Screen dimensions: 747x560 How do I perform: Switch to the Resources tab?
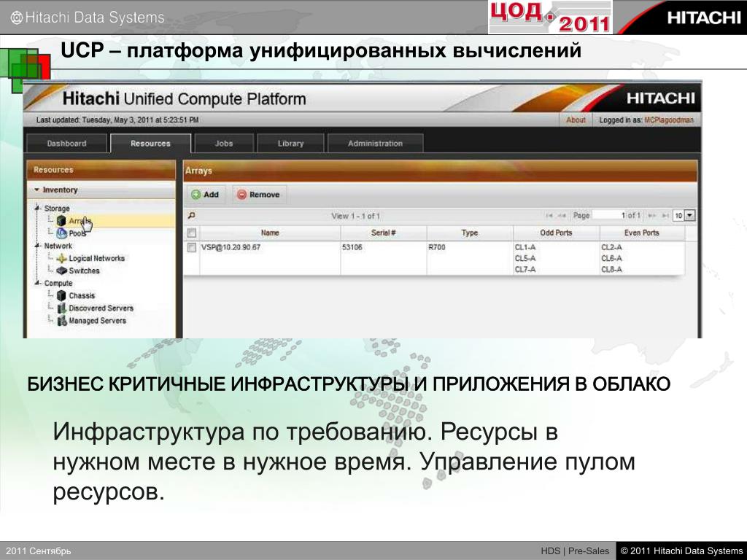point(150,144)
